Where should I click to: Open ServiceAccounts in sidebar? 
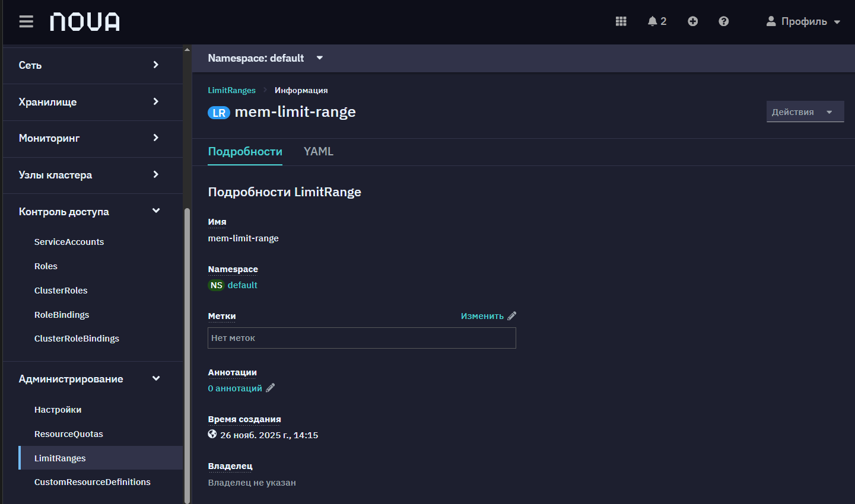69,242
